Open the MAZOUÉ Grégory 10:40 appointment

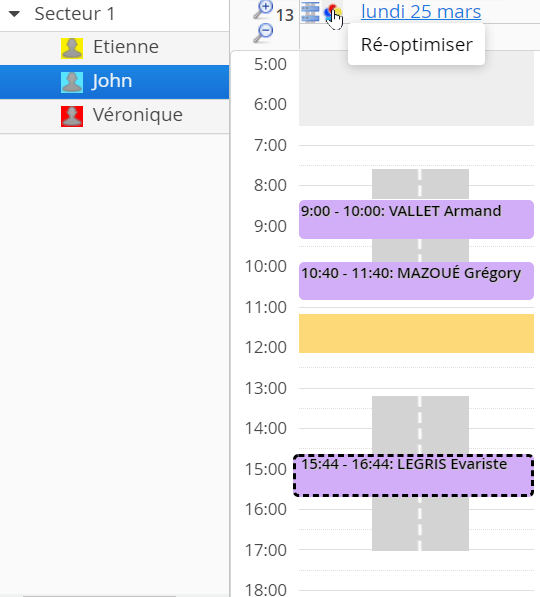pos(416,281)
